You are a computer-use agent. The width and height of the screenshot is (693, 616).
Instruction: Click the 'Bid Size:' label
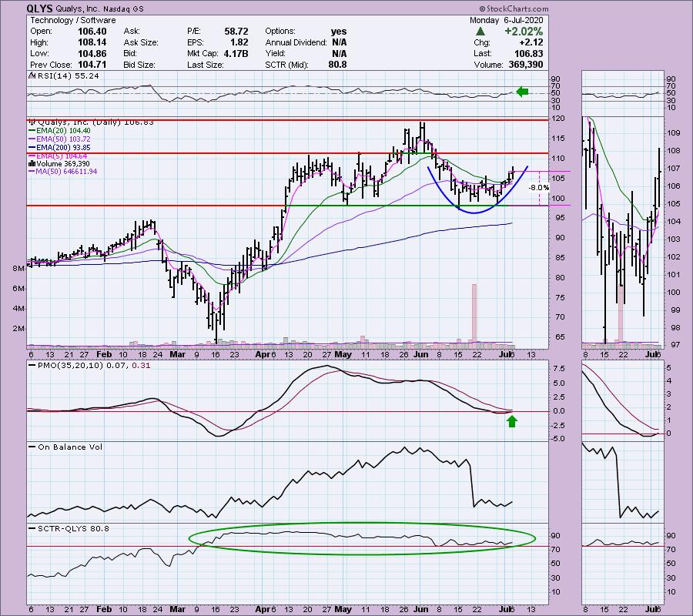click(x=139, y=65)
